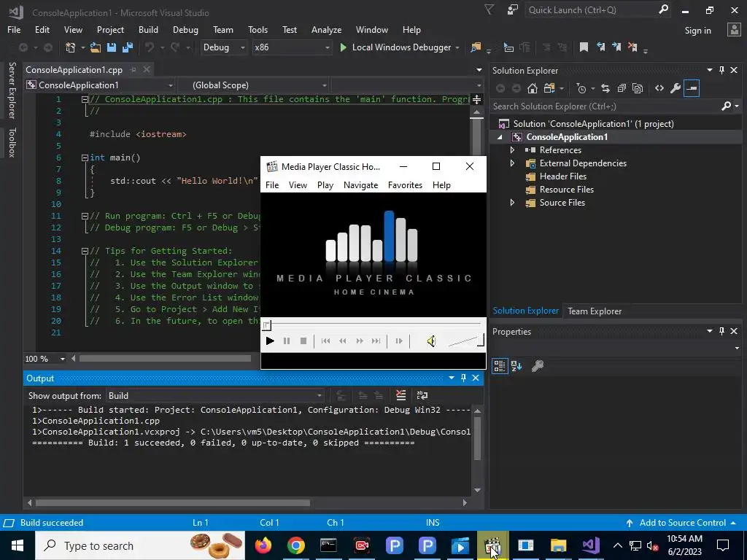Screen dimensions: 747x560
Task: Open the Debug configuration dropdown
Action: pos(224,47)
